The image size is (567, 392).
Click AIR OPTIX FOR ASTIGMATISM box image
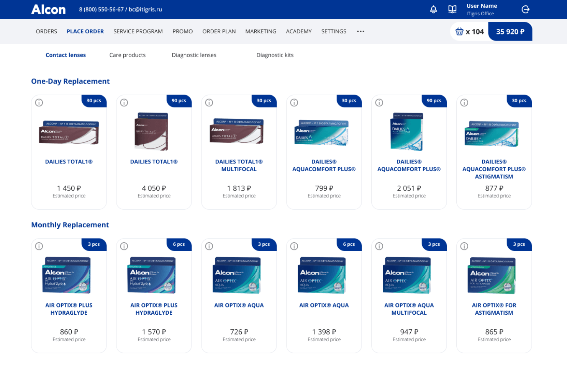(492, 275)
